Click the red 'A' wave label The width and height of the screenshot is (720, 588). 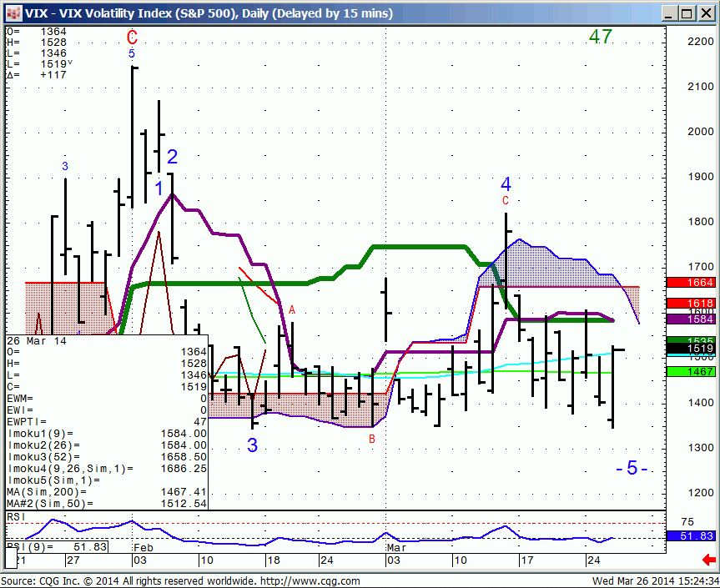292,310
